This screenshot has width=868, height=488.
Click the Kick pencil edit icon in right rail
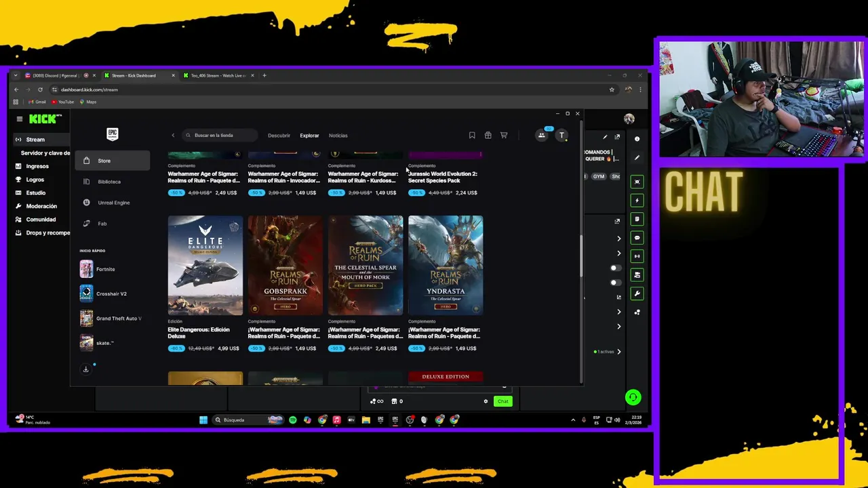(x=637, y=157)
